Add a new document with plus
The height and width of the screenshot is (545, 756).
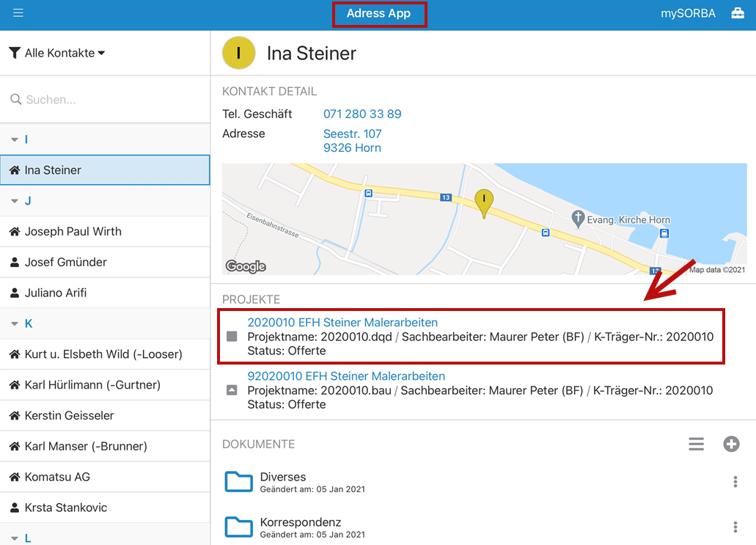pyautogui.click(x=731, y=444)
